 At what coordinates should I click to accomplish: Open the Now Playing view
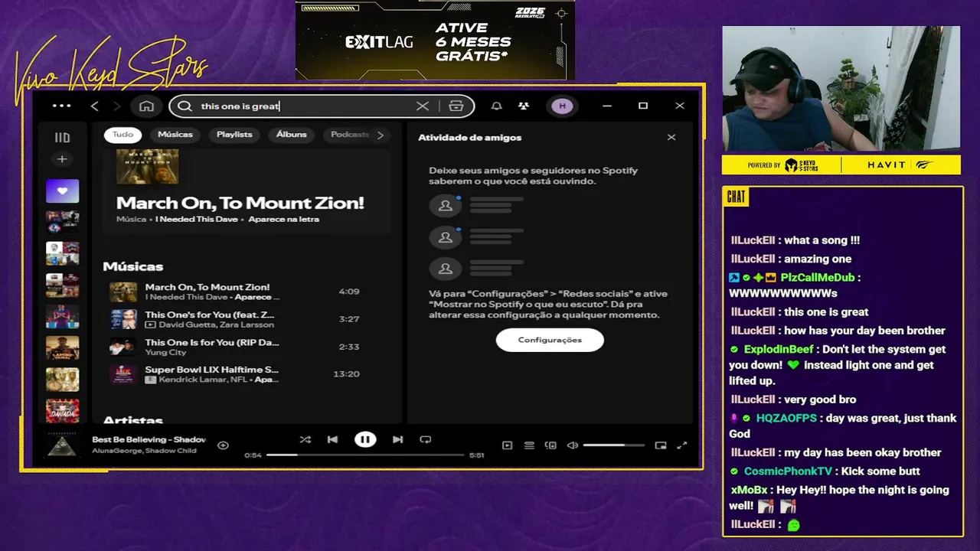[x=507, y=445]
